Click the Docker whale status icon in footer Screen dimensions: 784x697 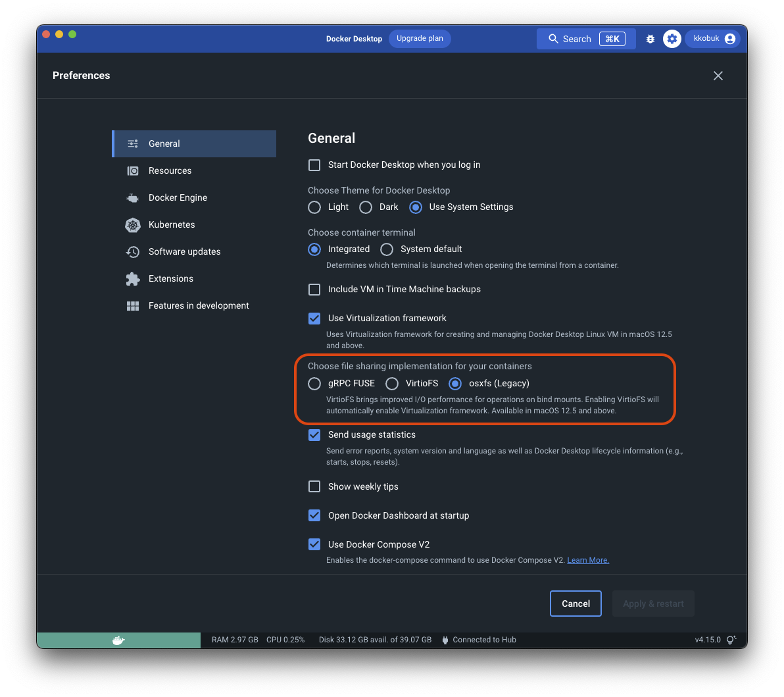[118, 640]
